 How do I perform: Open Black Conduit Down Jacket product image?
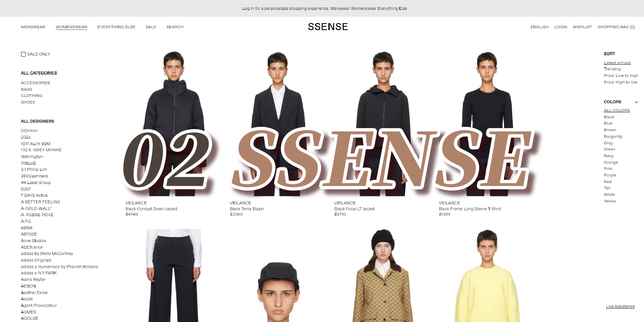pos(174,124)
